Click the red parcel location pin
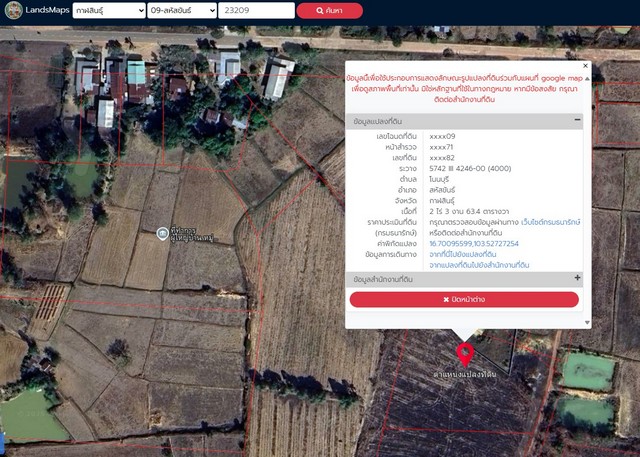640x457 pixels. [465, 354]
